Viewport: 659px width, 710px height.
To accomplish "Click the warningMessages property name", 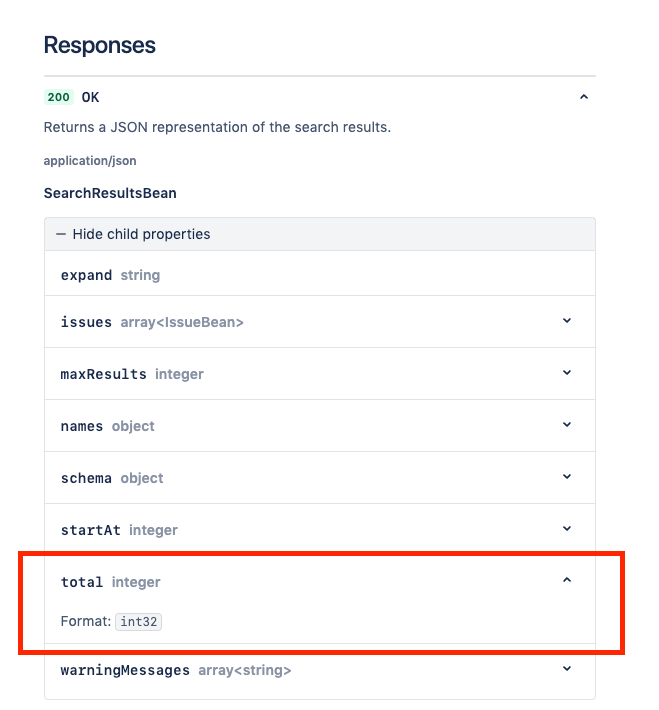I will point(125,670).
